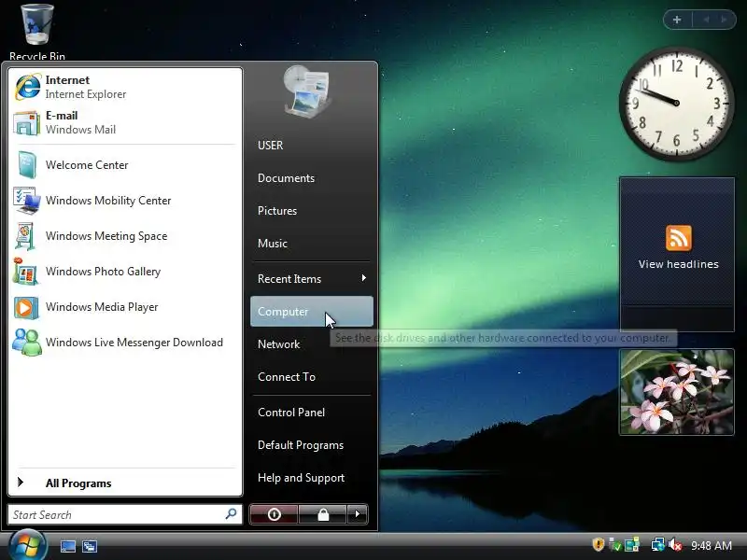The height and width of the screenshot is (560, 747).
Task: Click sidebar next gadgets arrow
Action: [x=725, y=20]
